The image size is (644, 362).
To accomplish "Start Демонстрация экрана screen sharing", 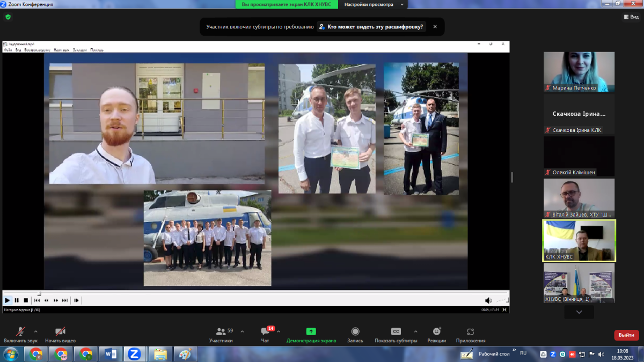I will (x=311, y=335).
